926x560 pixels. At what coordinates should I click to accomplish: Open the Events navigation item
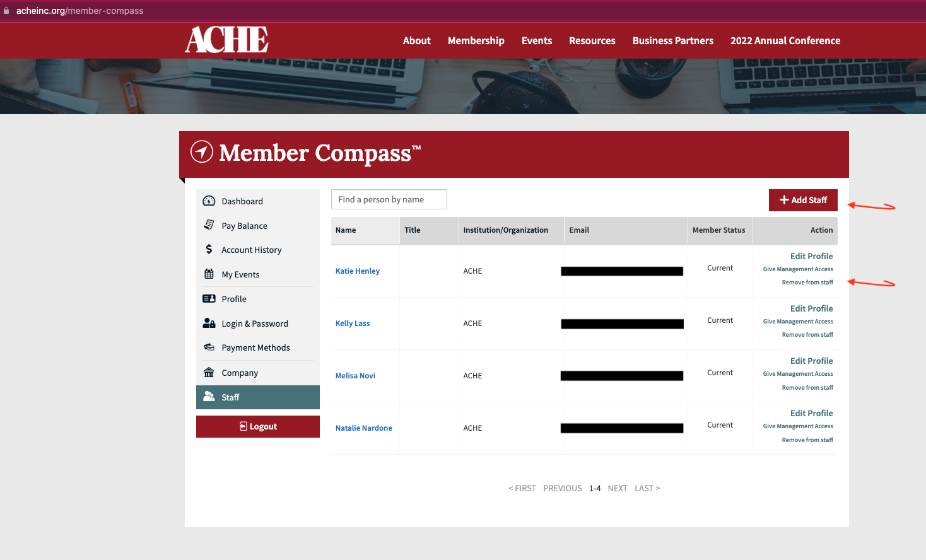pos(537,40)
